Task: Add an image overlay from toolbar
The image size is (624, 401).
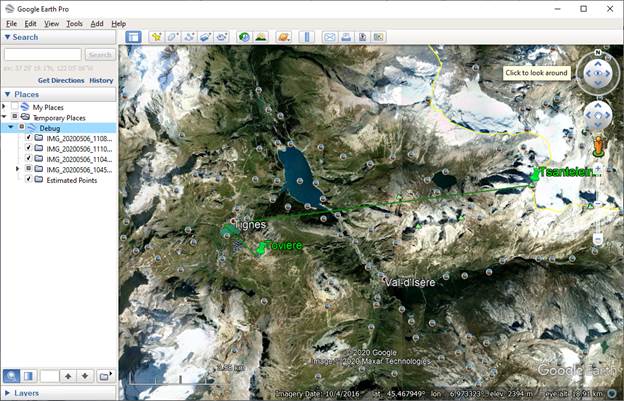Action: point(205,37)
